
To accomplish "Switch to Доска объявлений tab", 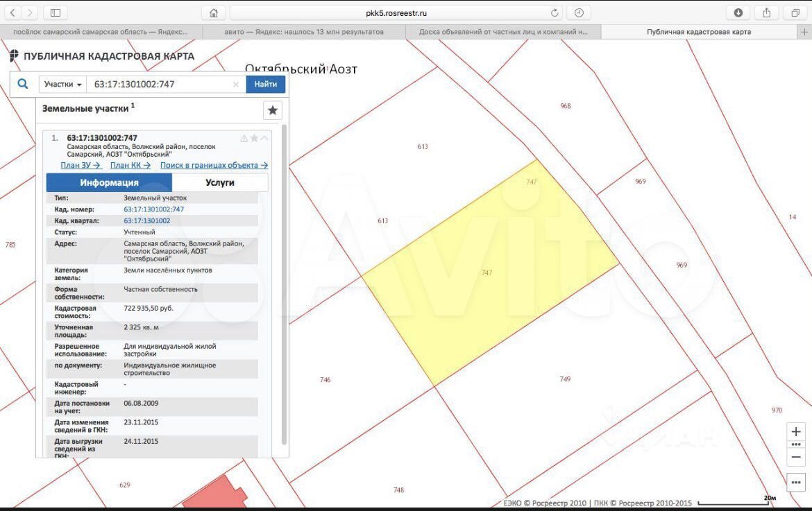I will coord(503,32).
